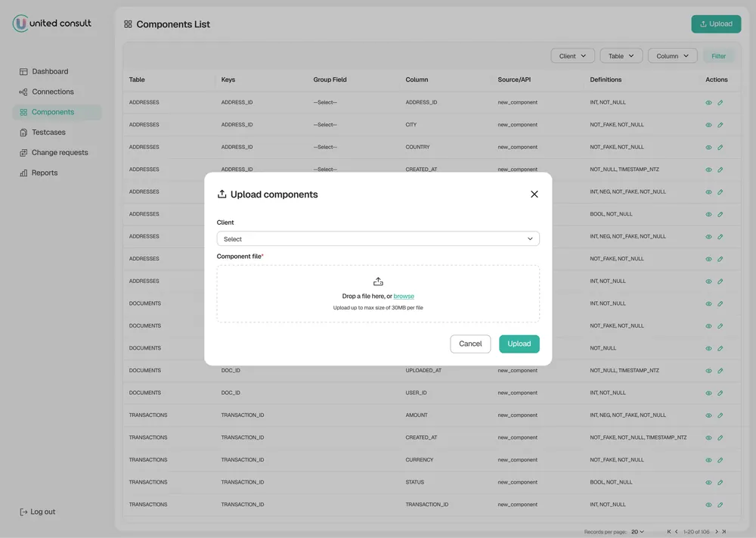756x538 pixels.
Task: Edit the USER_ID row with pencil icon
Action: 720,393
